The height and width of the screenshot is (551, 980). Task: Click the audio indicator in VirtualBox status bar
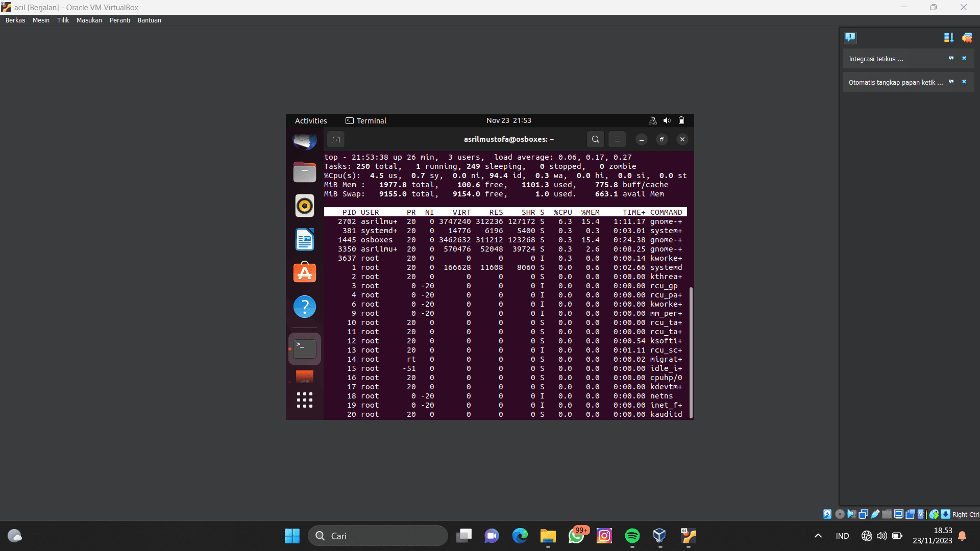tap(851, 514)
